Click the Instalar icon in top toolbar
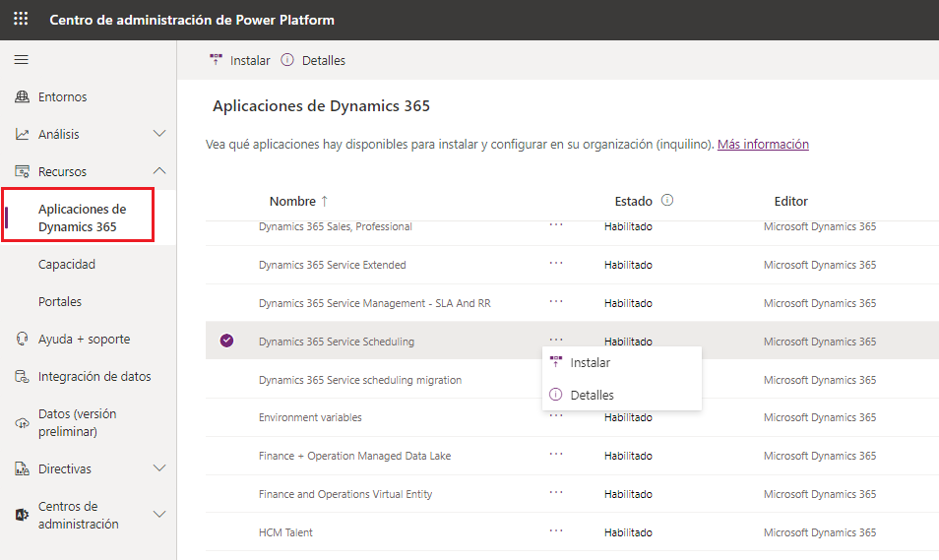Image resolution: width=939 pixels, height=560 pixels. pyautogui.click(x=216, y=59)
